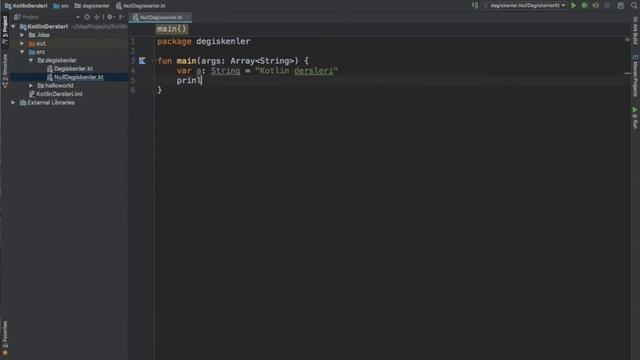Open the Run tool window side tab
This screenshot has height=360, width=640.
click(x=635, y=118)
